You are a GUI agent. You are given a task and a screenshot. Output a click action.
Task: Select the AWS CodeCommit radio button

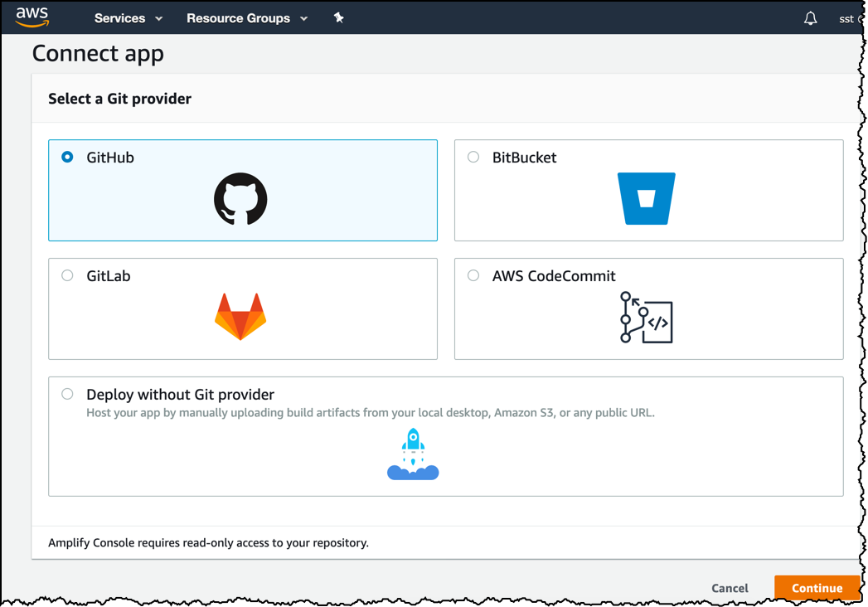(473, 276)
